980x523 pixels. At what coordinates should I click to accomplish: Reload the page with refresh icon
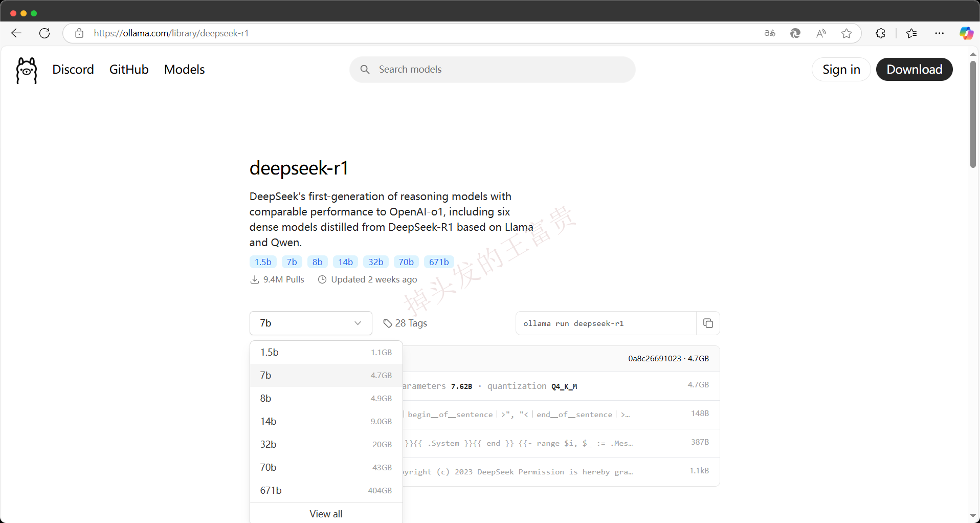[x=45, y=33]
